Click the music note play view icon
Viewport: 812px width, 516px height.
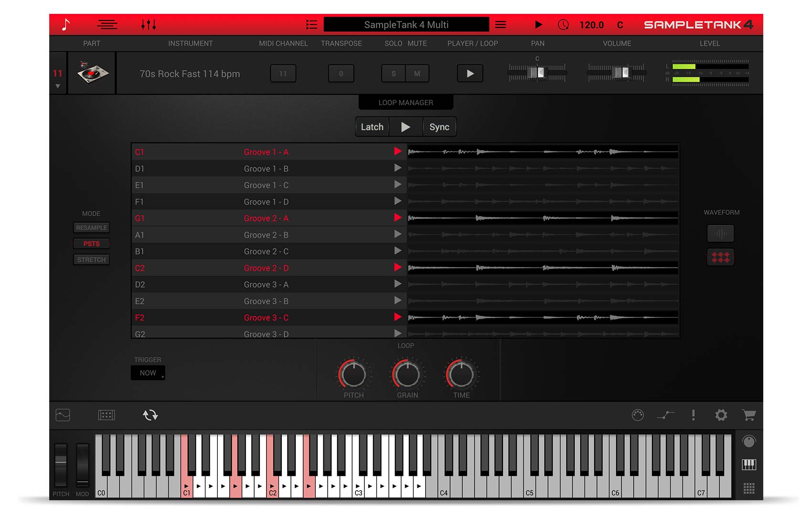66,24
